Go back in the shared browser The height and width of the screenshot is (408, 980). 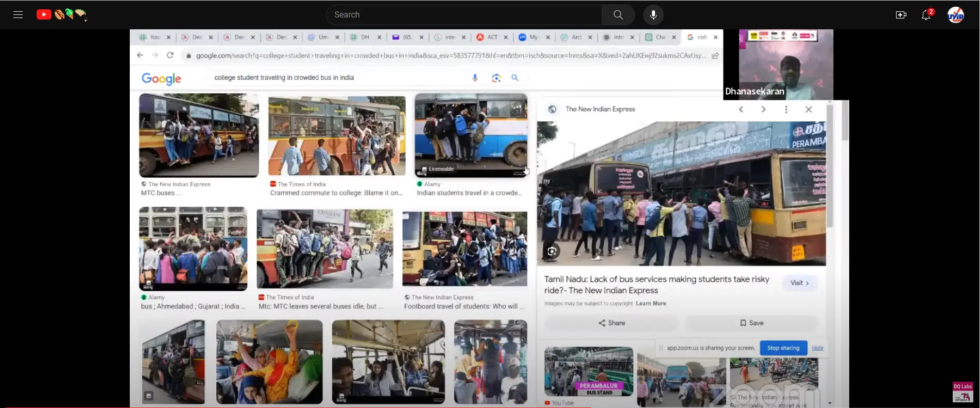coord(140,55)
